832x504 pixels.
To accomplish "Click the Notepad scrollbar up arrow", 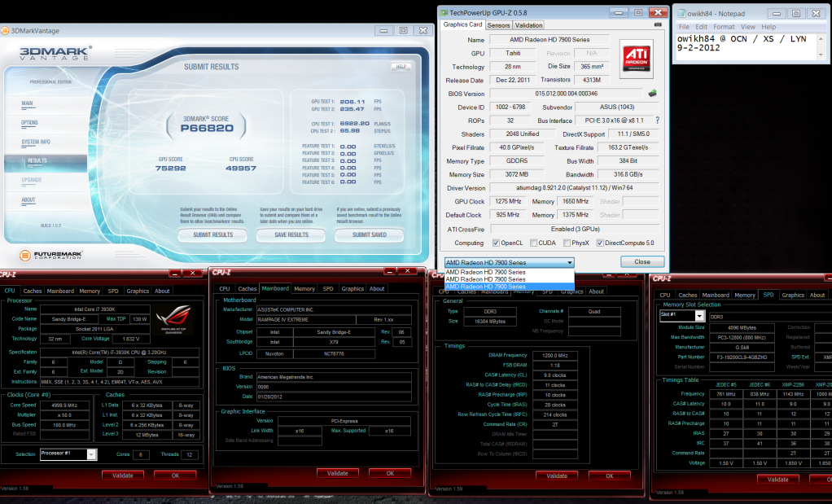I will pyautogui.click(x=821, y=39).
